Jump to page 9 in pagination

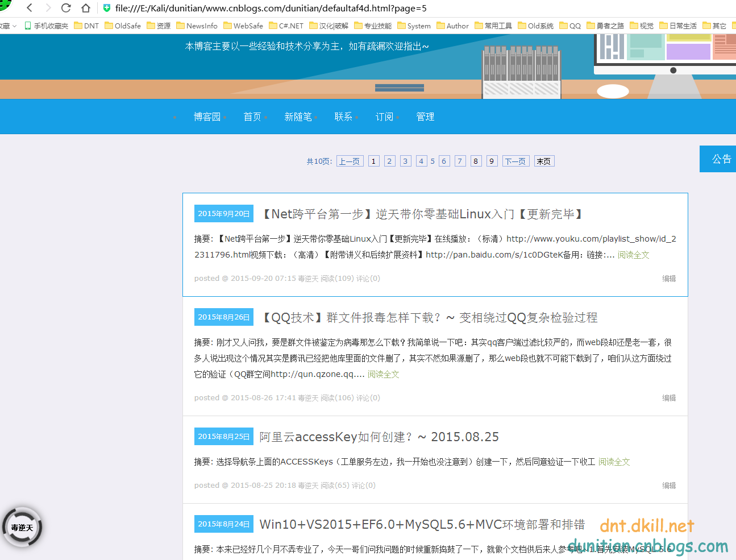click(x=492, y=161)
